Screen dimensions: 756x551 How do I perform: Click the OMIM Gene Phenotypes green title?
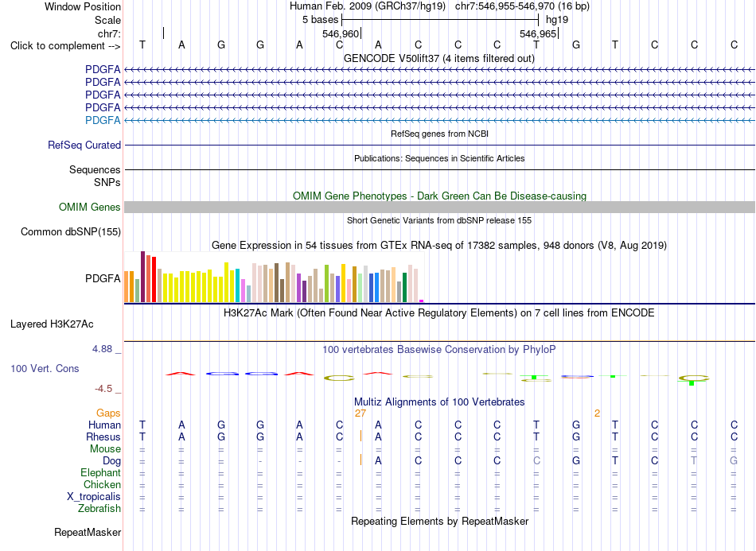[x=439, y=196]
